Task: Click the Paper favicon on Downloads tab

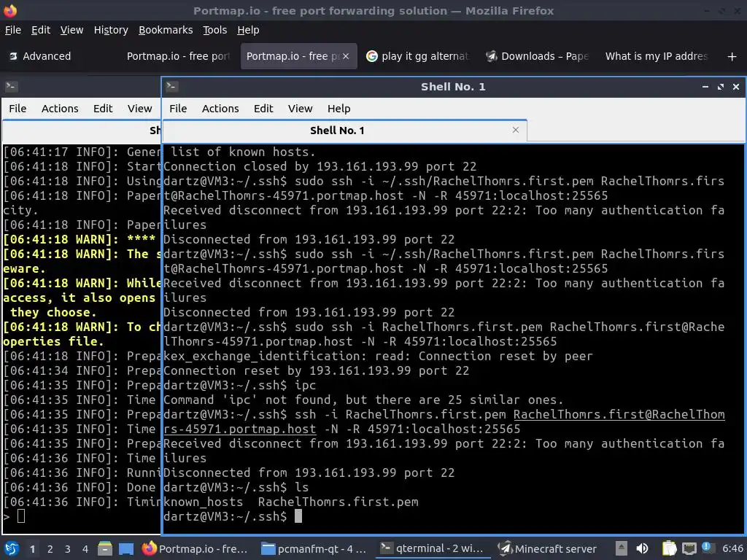Action: (491, 56)
